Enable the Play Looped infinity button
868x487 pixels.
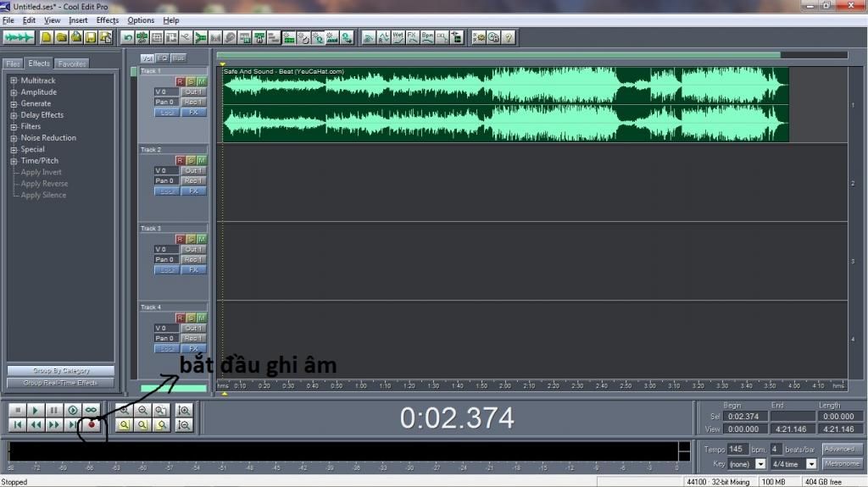click(x=92, y=410)
